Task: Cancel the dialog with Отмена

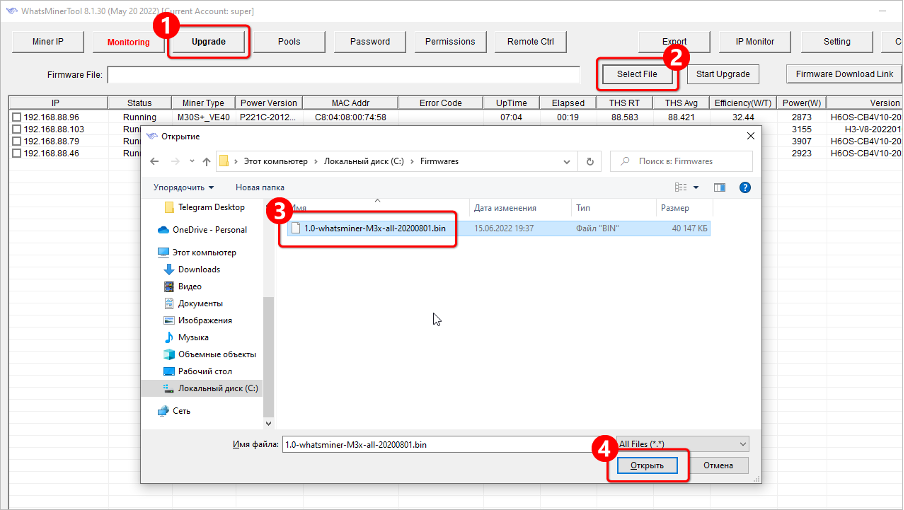Action: tap(718, 465)
